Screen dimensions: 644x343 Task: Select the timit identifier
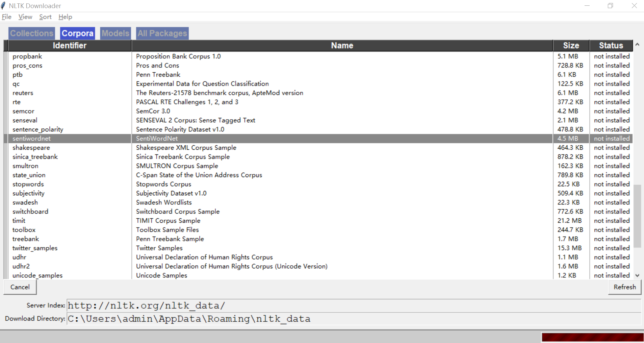coord(19,221)
